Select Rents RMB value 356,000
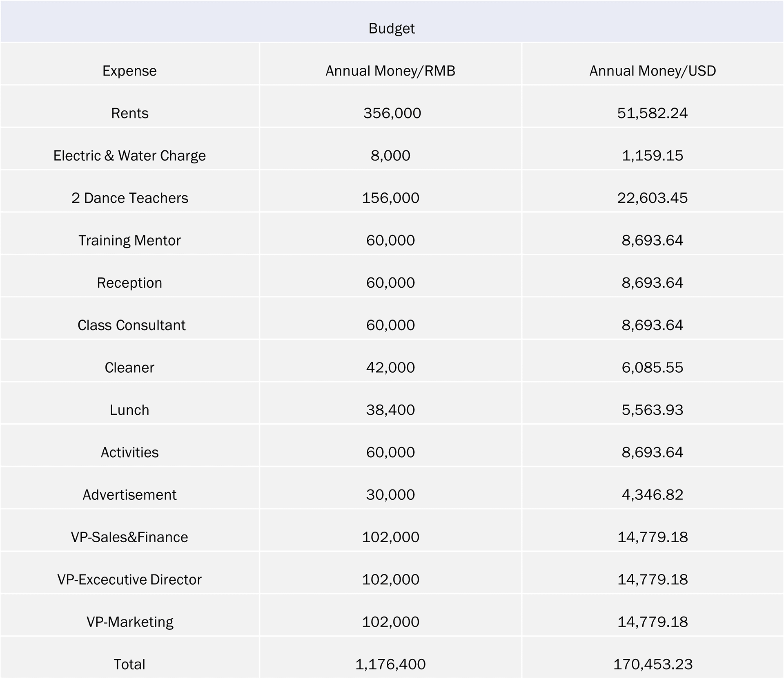The width and height of the screenshot is (784, 682). tap(392, 113)
